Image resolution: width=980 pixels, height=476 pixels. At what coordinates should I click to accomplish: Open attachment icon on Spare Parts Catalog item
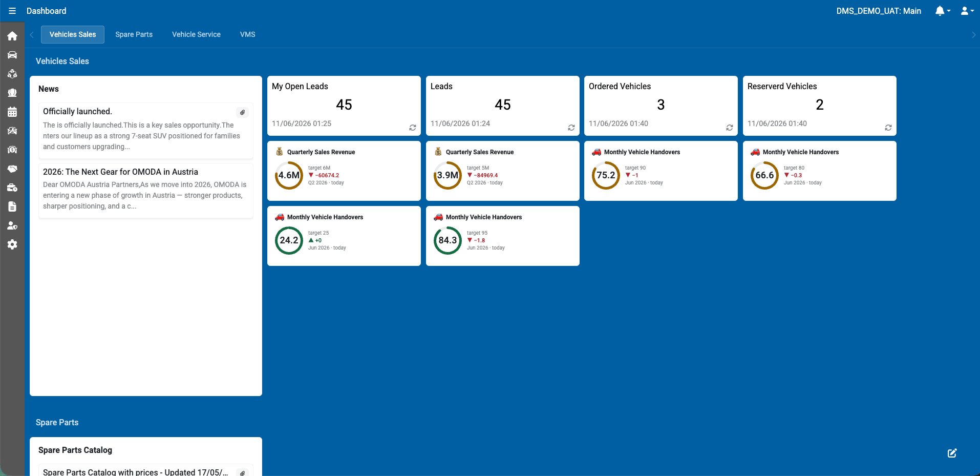(243, 472)
